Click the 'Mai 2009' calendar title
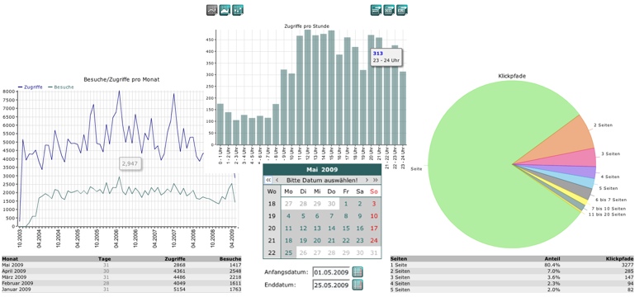Viewport: 644px width, 297px height. (x=322, y=169)
